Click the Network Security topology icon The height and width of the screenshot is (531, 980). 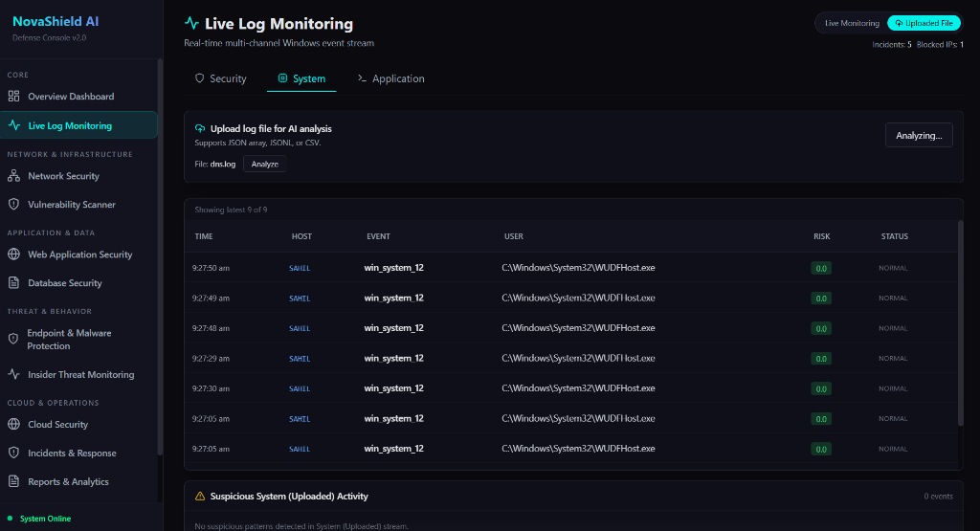coord(13,176)
